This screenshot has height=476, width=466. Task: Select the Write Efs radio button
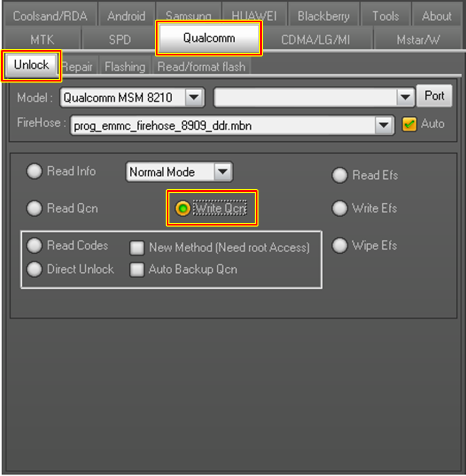[339, 208]
